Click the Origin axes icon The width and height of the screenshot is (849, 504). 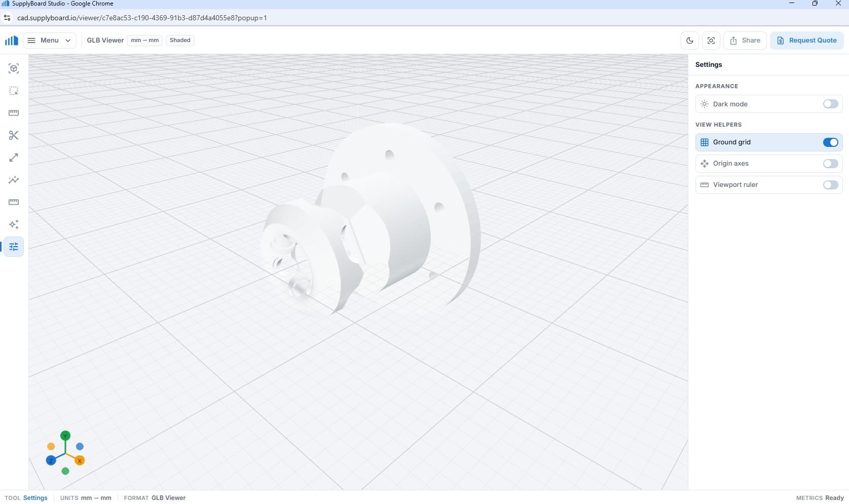coord(704,164)
